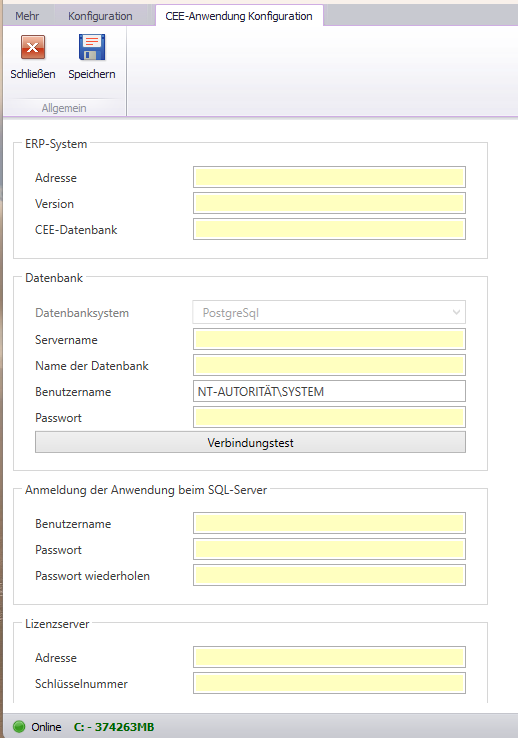The width and height of the screenshot is (518, 738).
Task: Select the CEE-Anwendung Konfiguration tab
Action: click(239, 16)
